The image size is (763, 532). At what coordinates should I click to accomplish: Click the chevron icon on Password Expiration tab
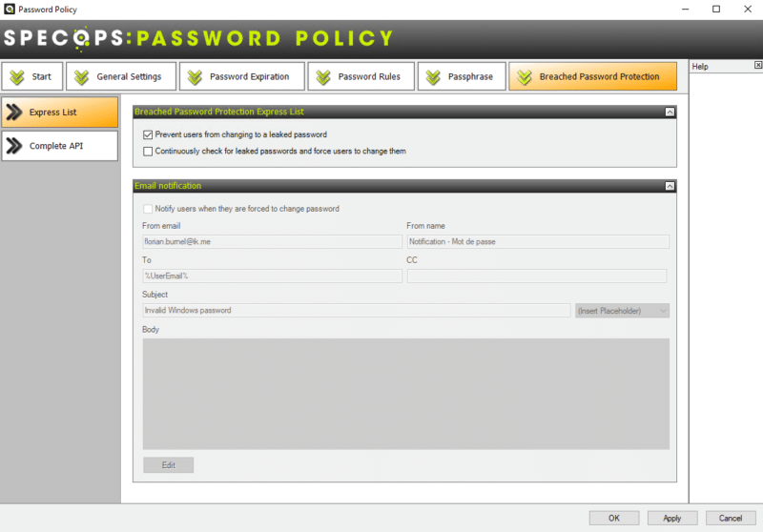tap(195, 77)
